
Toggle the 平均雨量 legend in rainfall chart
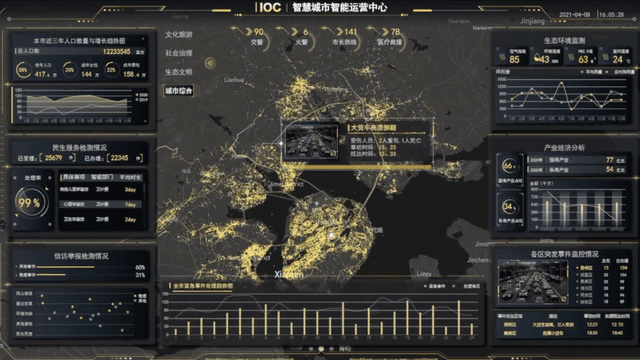click(x=592, y=72)
